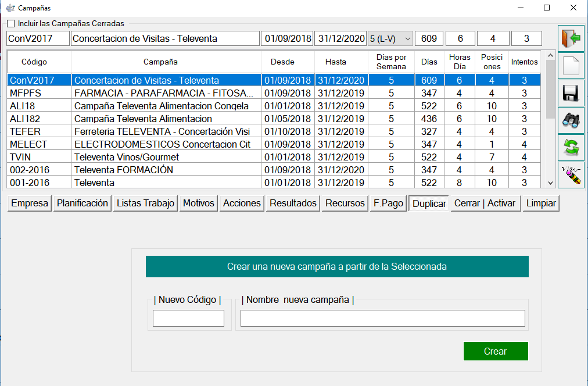Select the TVIN campaign row
This screenshot has height=386, width=588.
pyautogui.click(x=274, y=157)
